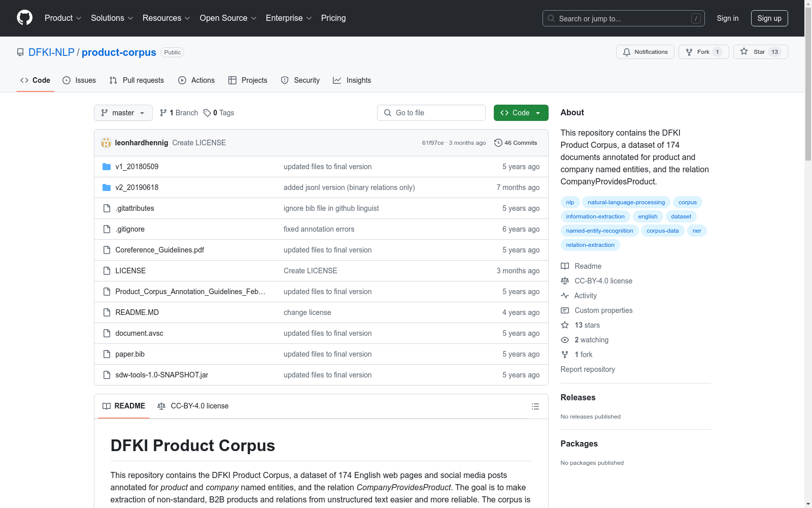Click the search magnifier in top bar
Viewport: 812px width, 508px height.
coord(551,18)
